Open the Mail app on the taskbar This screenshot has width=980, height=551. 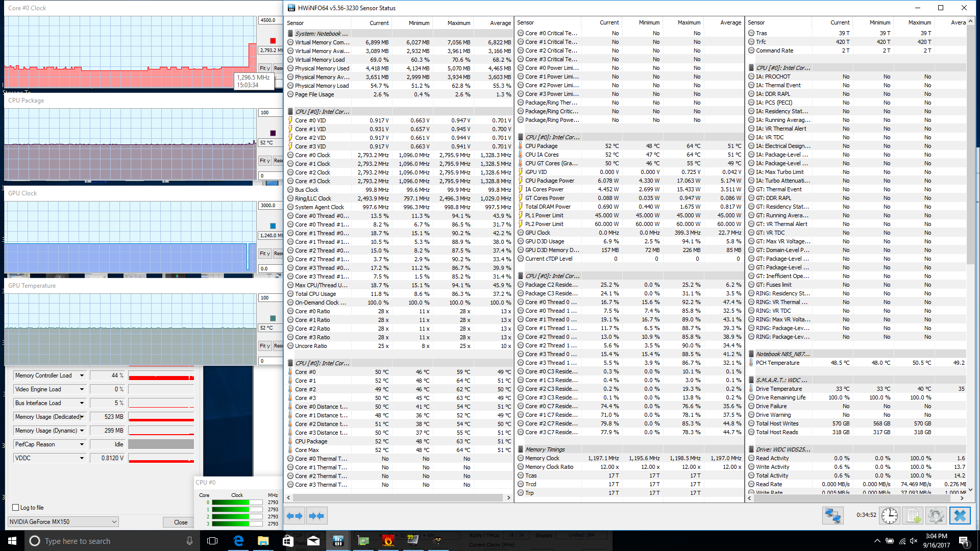click(313, 541)
